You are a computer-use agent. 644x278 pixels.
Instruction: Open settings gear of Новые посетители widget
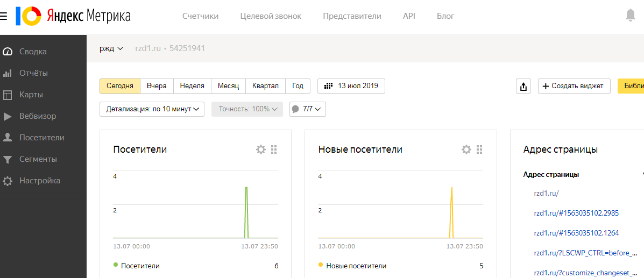click(x=466, y=149)
